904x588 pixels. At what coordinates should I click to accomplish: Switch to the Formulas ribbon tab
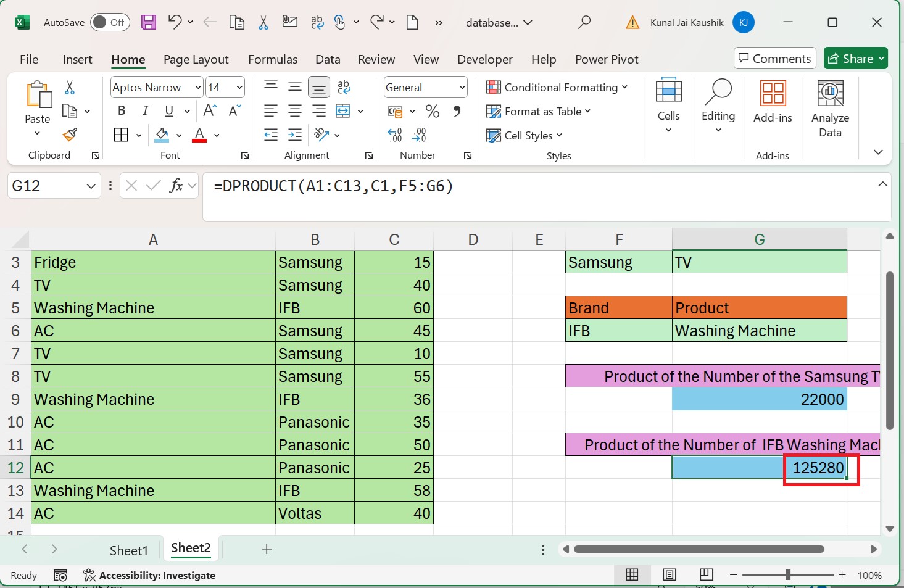click(x=272, y=59)
